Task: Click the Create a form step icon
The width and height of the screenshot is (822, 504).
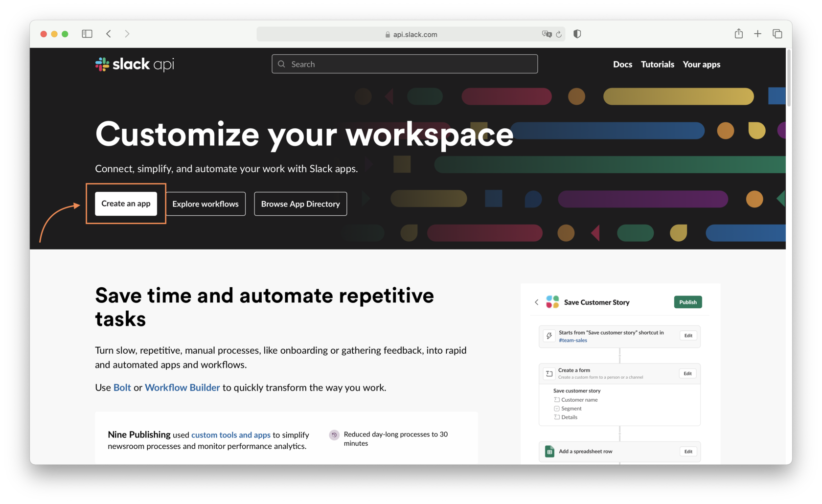Action: click(549, 373)
